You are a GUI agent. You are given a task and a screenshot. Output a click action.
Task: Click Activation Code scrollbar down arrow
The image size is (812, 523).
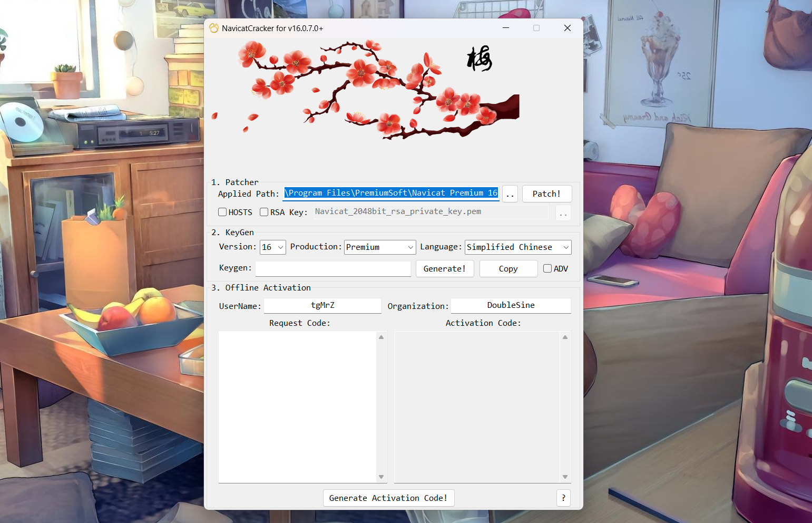point(565,477)
